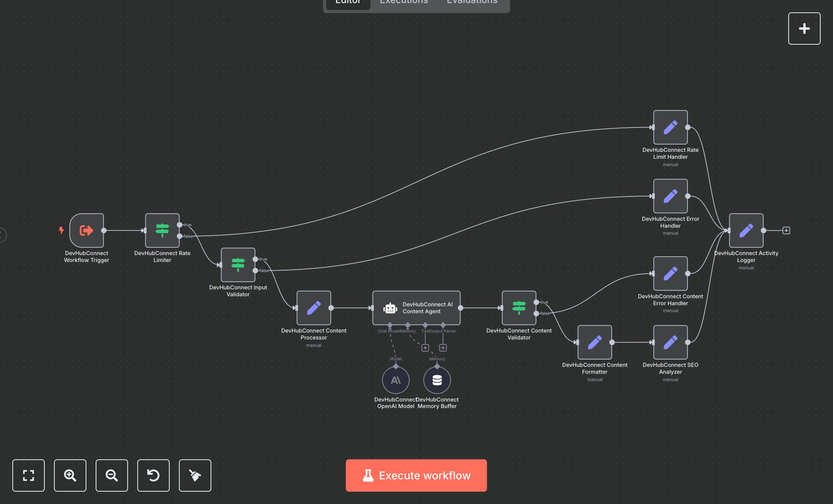
Task: Click the DevHubConnect Workflow Trigger node
Action: pyautogui.click(x=86, y=230)
